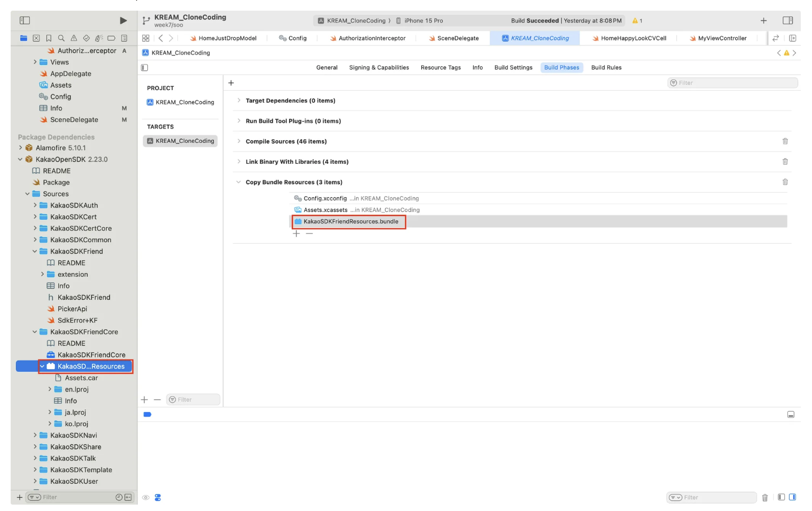Viewport: 812px width, 511px height.
Task: Open the Build Rules tab
Action: (606, 68)
